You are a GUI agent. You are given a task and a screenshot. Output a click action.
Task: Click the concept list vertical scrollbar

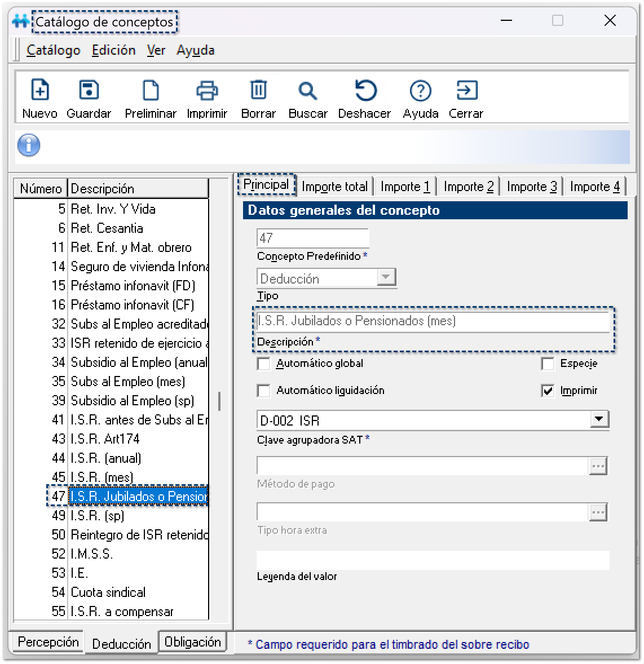point(219,401)
